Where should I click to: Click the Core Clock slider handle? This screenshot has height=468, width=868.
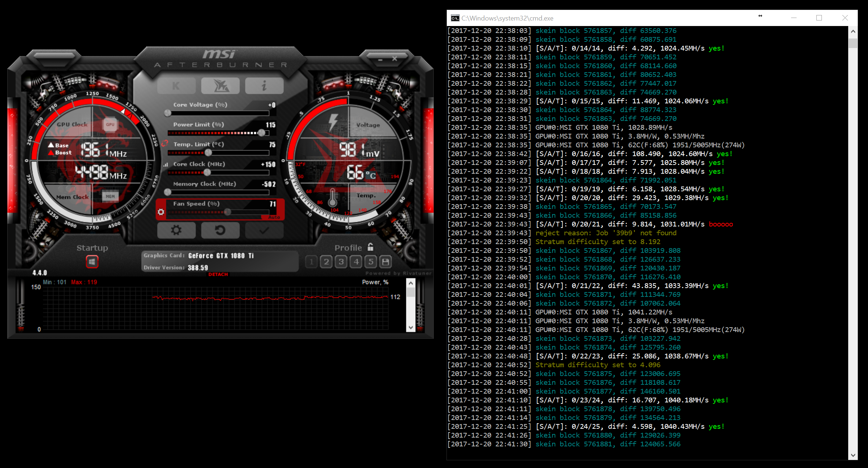point(207,172)
